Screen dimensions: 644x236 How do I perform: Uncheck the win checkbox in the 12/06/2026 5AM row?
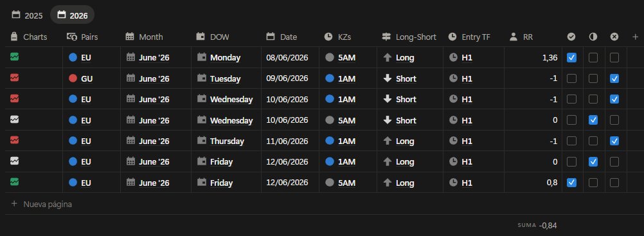pos(571,183)
